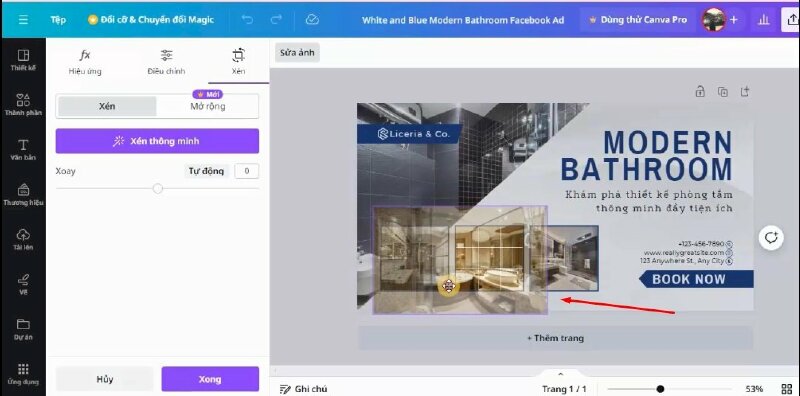Open Thiết kế sidebar panel
800x396 pixels.
pyautogui.click(x=23, y=59)
